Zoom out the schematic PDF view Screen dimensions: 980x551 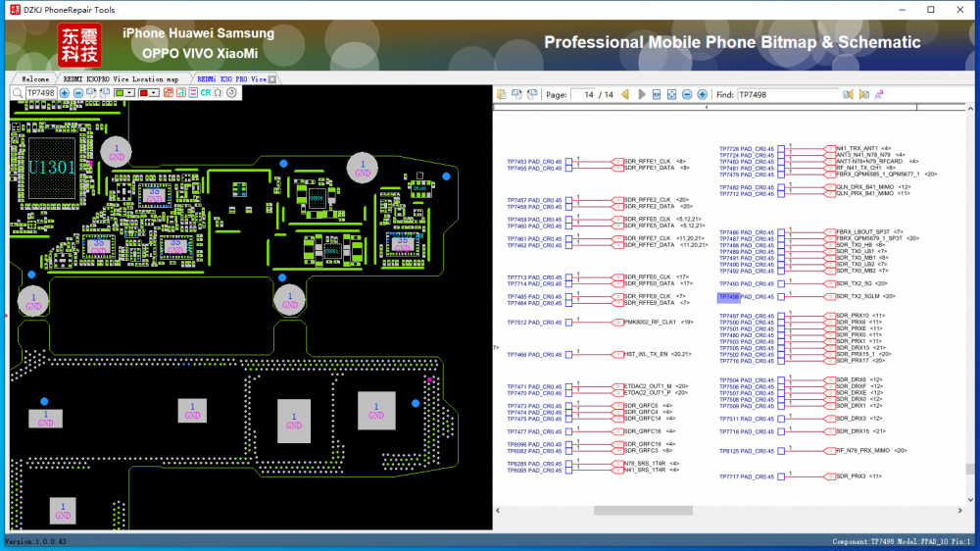pos(687,94)
